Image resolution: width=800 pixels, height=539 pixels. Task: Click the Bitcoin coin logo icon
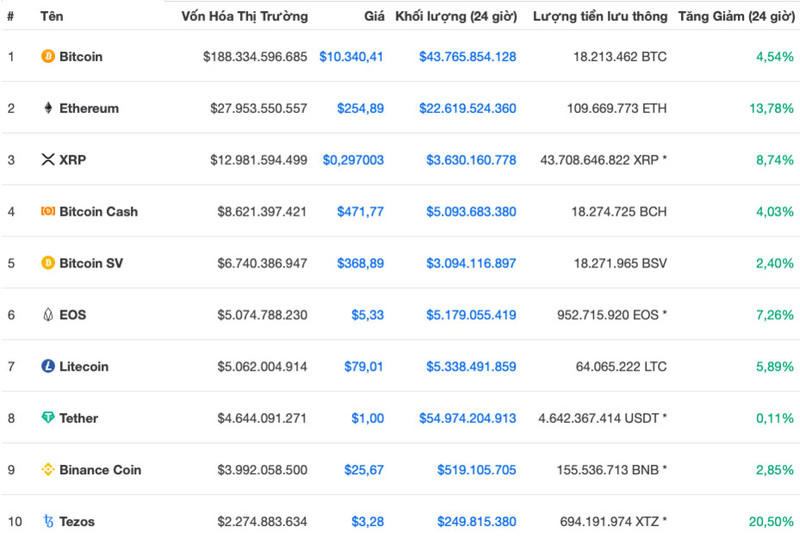pos(48,57)
